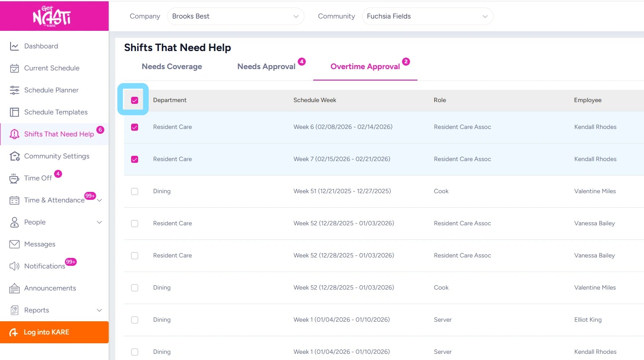644x360 pixels.
Task: Expand the People submenu chevron
Action: [99, 222]
